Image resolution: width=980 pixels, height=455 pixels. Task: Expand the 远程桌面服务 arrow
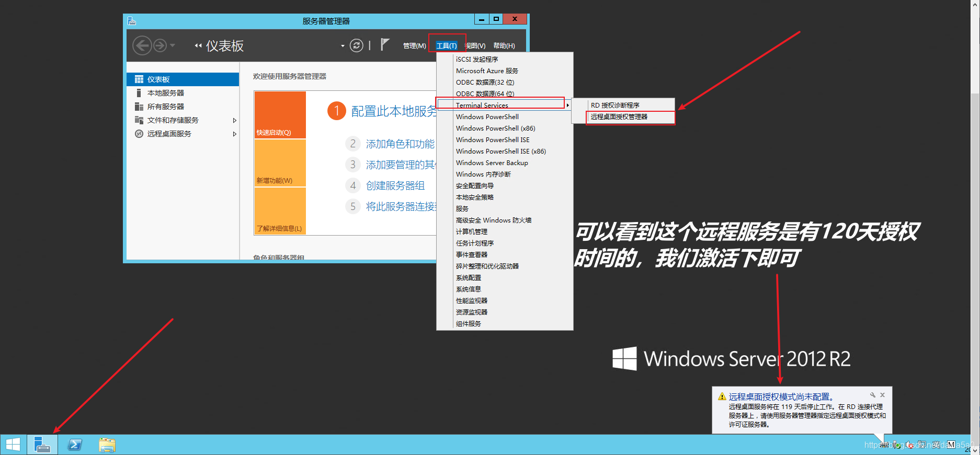click(x=234, y=134)
